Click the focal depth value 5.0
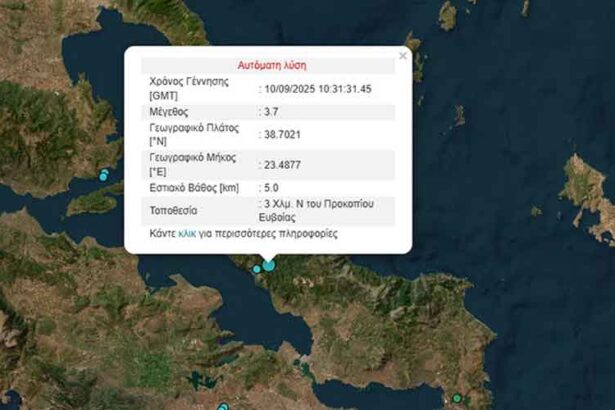 pyautogui.click(x=273, y=187)
